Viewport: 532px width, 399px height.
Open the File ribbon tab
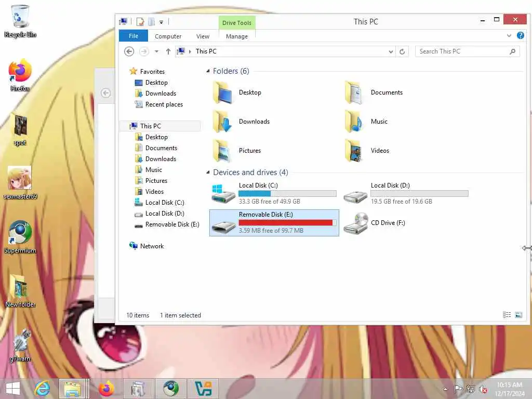click(134, 36)
